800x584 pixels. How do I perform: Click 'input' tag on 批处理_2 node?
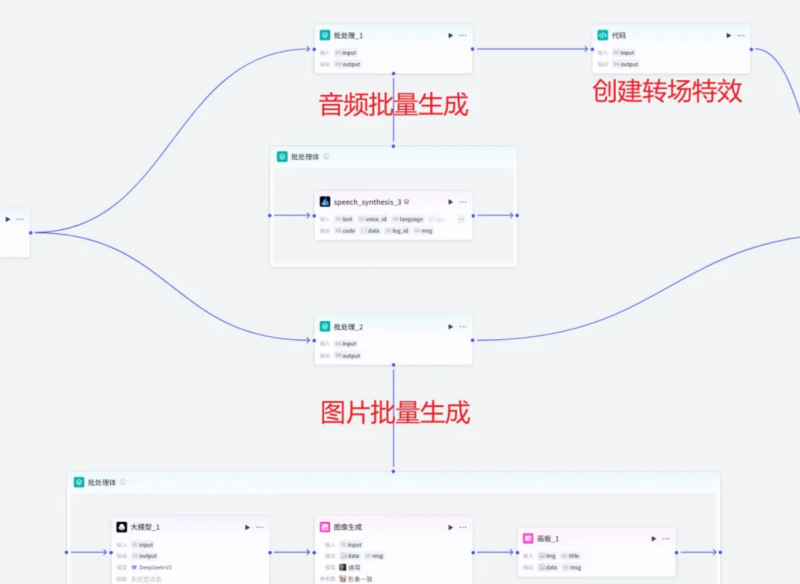click(x=346, y=344)
